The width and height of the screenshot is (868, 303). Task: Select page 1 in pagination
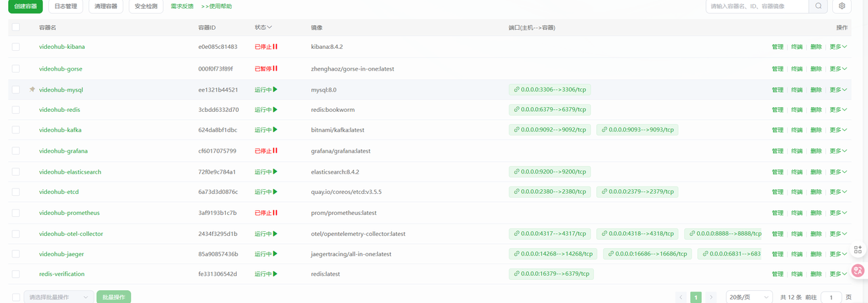pos(696,297)
